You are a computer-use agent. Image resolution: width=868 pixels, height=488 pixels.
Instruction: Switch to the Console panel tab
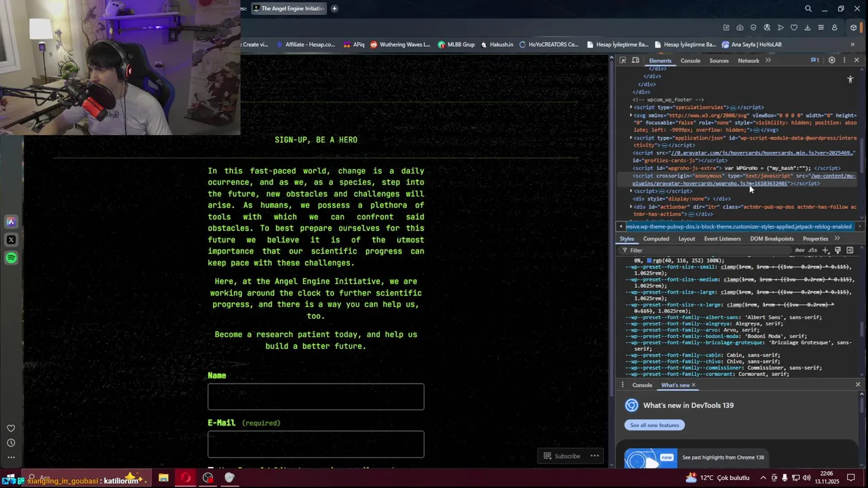[690, 60]
